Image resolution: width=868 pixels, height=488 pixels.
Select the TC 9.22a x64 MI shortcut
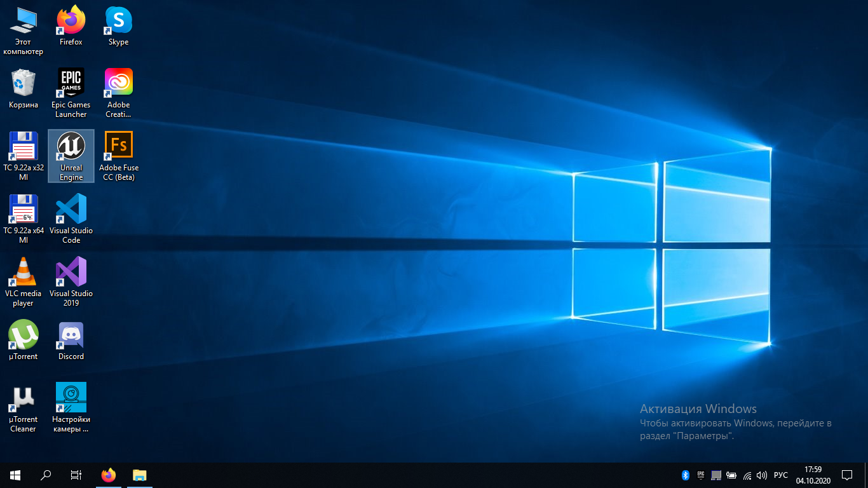(24, 219)
